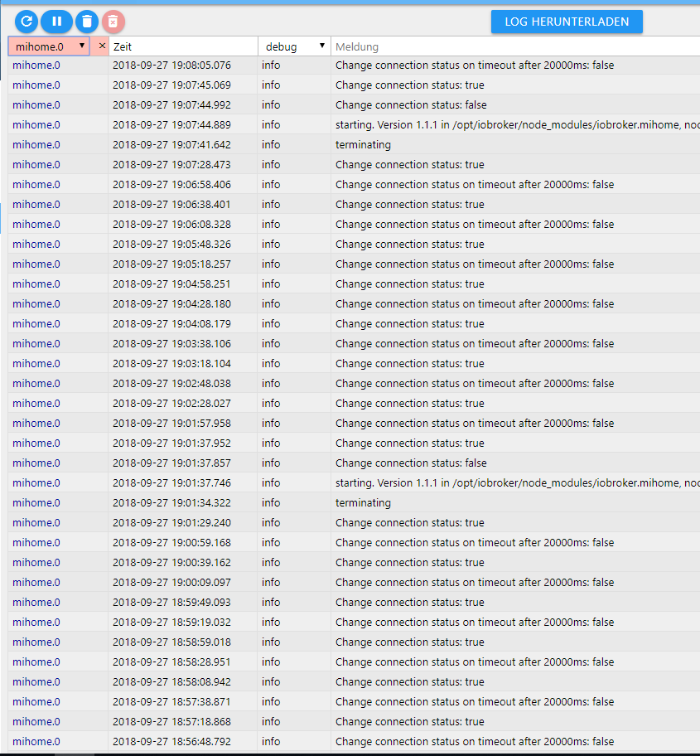Screen dimensions: 700x756
Task: Select timestamp 2018-09-27 19:04:58.251
Action: (x=171, y=284)
